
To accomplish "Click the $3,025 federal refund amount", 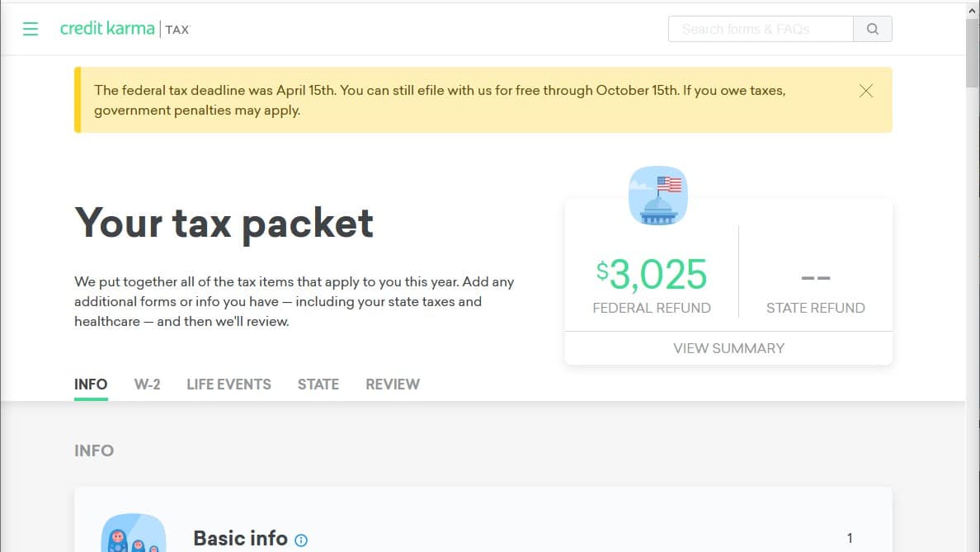I will click(651, 275).
